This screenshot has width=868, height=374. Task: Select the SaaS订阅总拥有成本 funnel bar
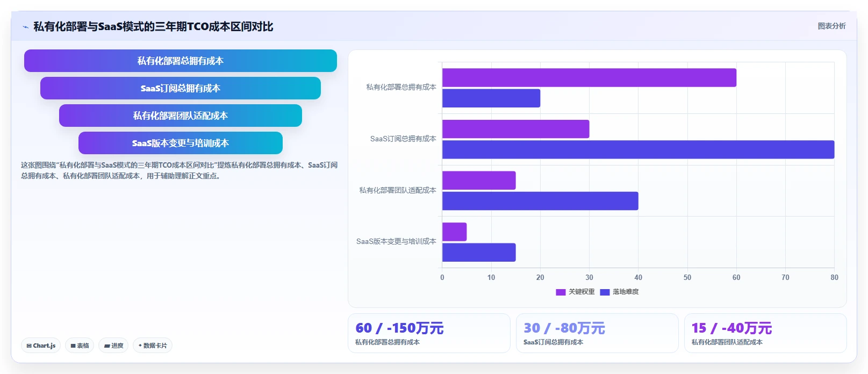point(181,88)
